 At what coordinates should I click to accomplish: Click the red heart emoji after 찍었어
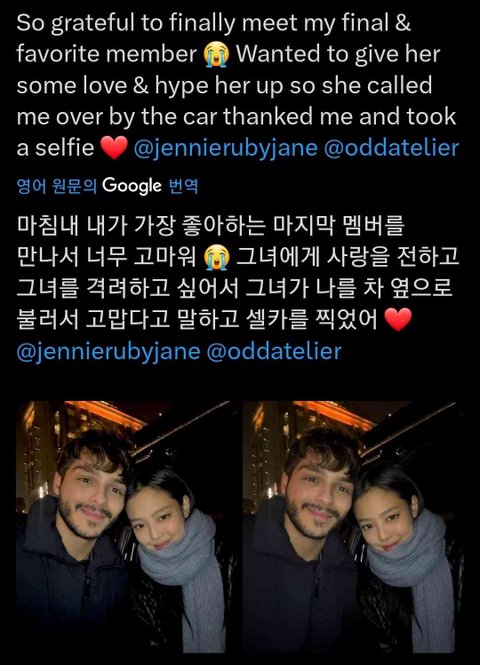pos(398,319)
